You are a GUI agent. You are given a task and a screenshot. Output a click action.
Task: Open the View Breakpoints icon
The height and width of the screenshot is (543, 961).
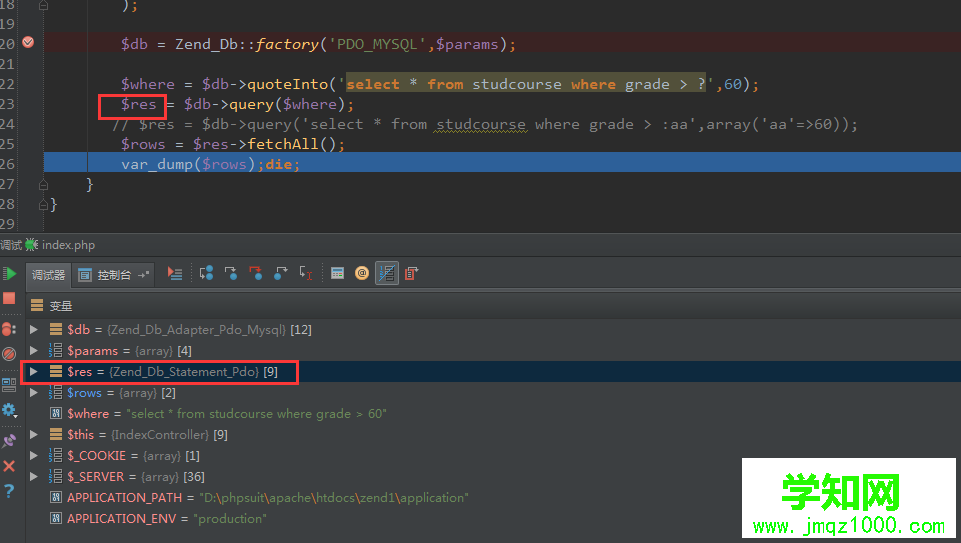point(9,329)
